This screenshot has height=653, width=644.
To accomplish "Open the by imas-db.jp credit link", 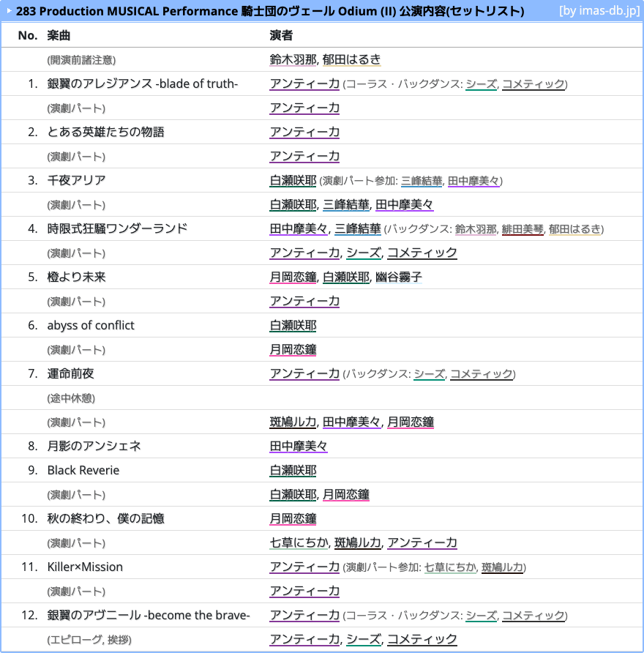I will pyautogui.click(x=599, y=10).
